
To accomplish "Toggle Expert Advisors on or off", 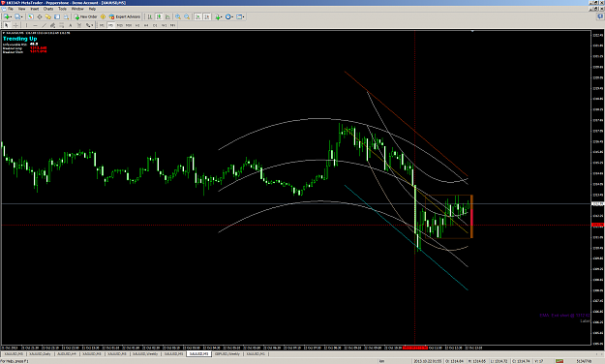I will [125, 16].
